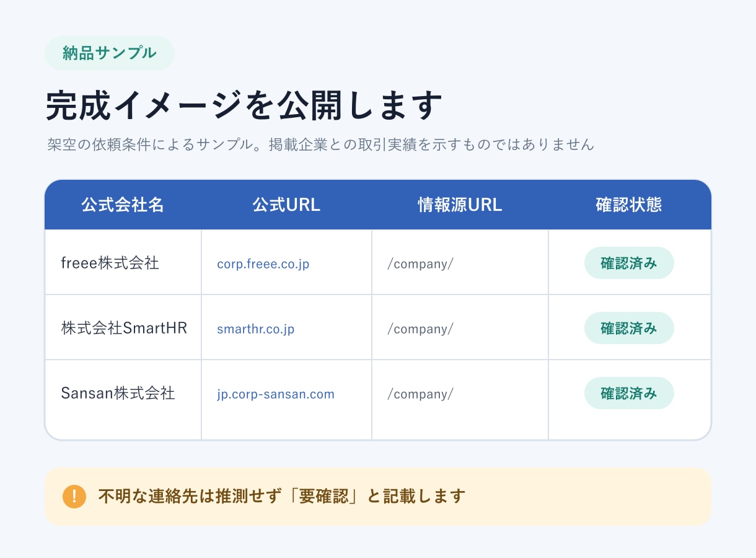Screen dimensions: 756x558
Task: Select the 公式URL column header
Action: tap(286, 205)
